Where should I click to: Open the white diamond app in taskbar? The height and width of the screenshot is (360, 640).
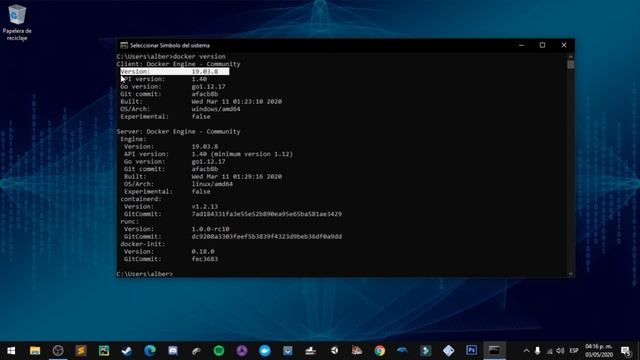(x=449, y=351)
